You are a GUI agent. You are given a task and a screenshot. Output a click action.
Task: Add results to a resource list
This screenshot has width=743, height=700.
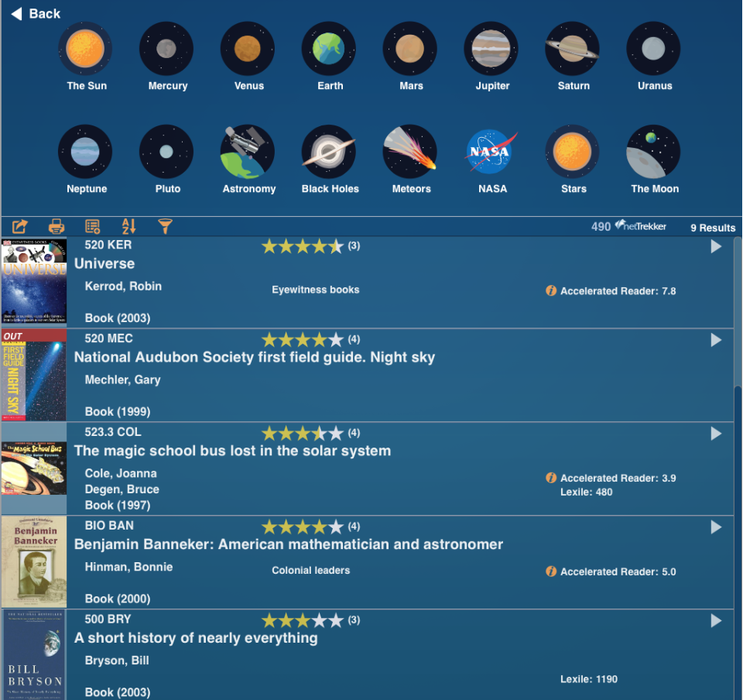click(x=92, y=227)
